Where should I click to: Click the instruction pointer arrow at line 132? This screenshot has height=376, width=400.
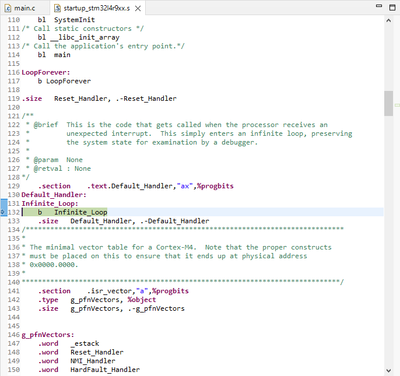click(3, 212)
